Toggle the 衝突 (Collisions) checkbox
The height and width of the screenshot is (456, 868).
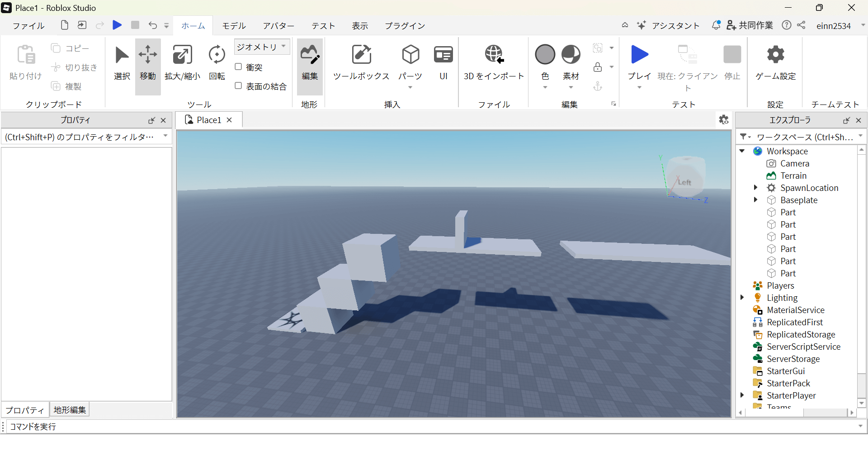pos(238,67)
